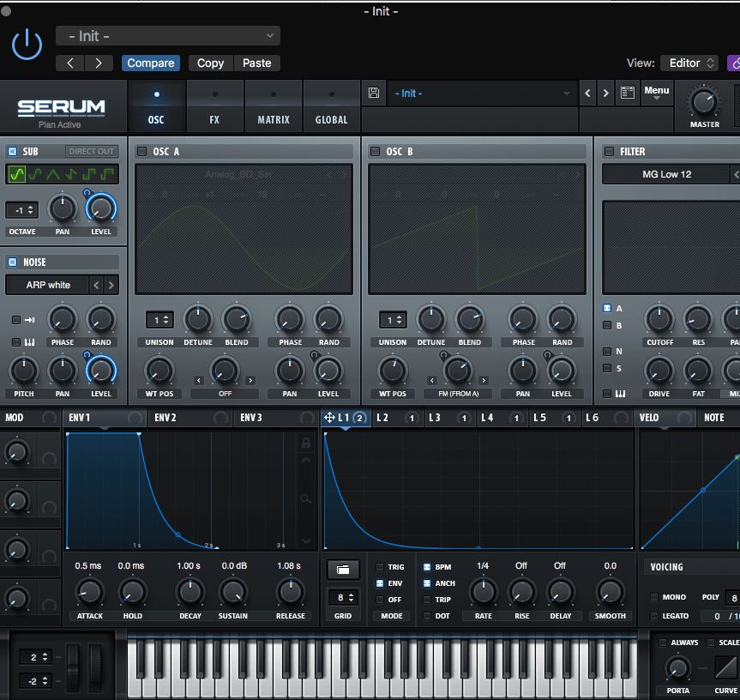
Task: Click the plugin power bypass icon
Action: [x=27, y=43]
